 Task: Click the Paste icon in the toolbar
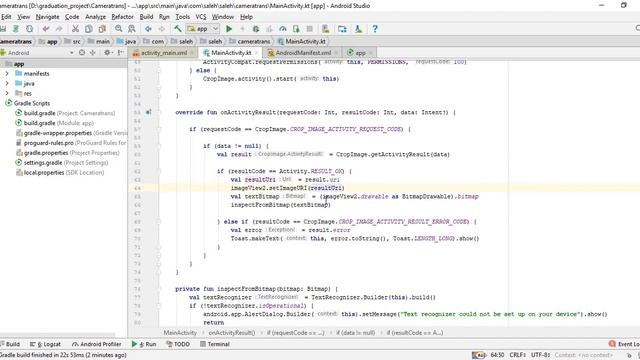102,29
